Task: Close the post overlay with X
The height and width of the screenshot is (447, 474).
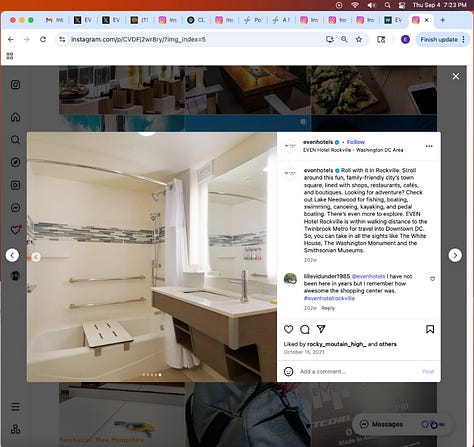Action: pos(456,76)
